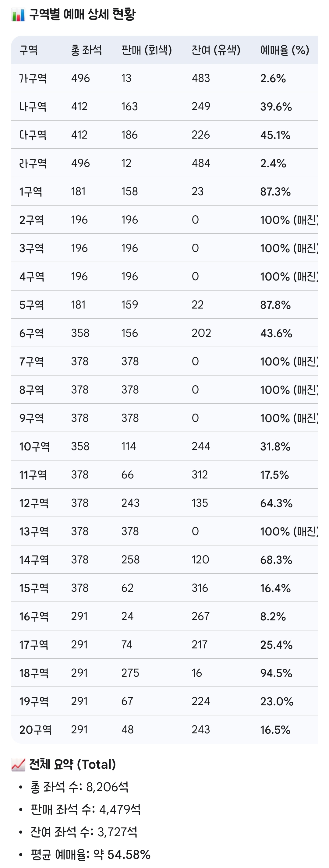The width and height of the screenshot is (329, 868).
Task: Click the 판매 (회색) column header
Action: [147, 50]
